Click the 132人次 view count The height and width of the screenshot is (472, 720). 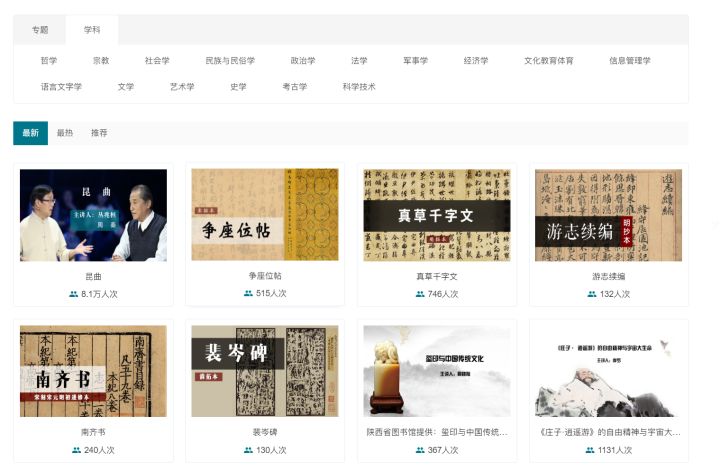click(x=614, y=294)
